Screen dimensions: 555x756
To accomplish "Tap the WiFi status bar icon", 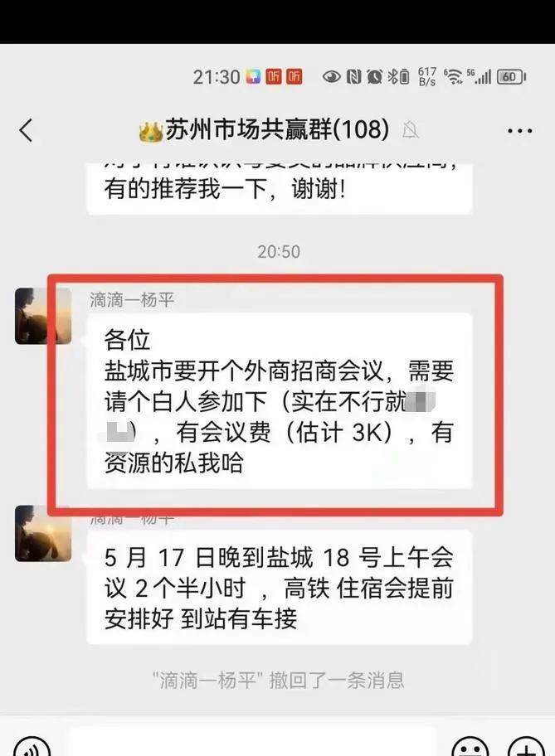I will 453,76.
